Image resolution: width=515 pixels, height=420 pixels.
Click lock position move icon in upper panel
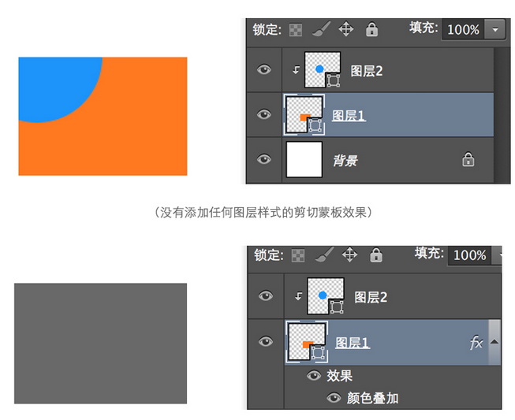[345, 29]
